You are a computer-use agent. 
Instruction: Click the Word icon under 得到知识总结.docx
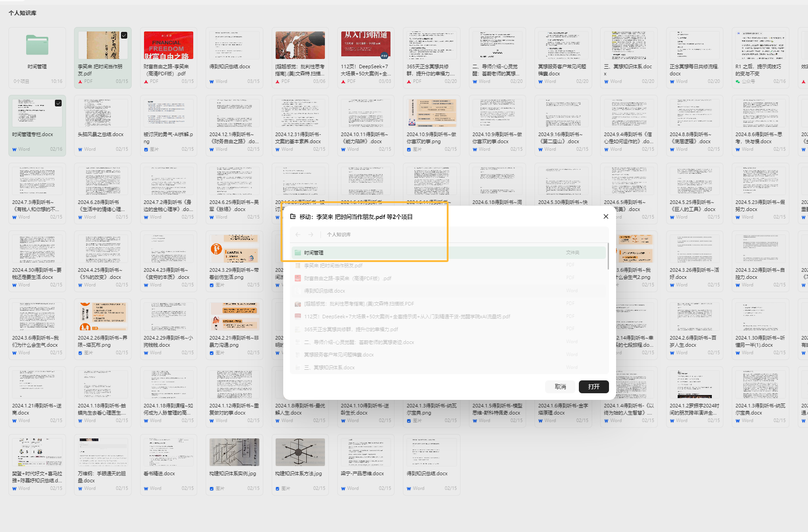[x=212, y=82]
